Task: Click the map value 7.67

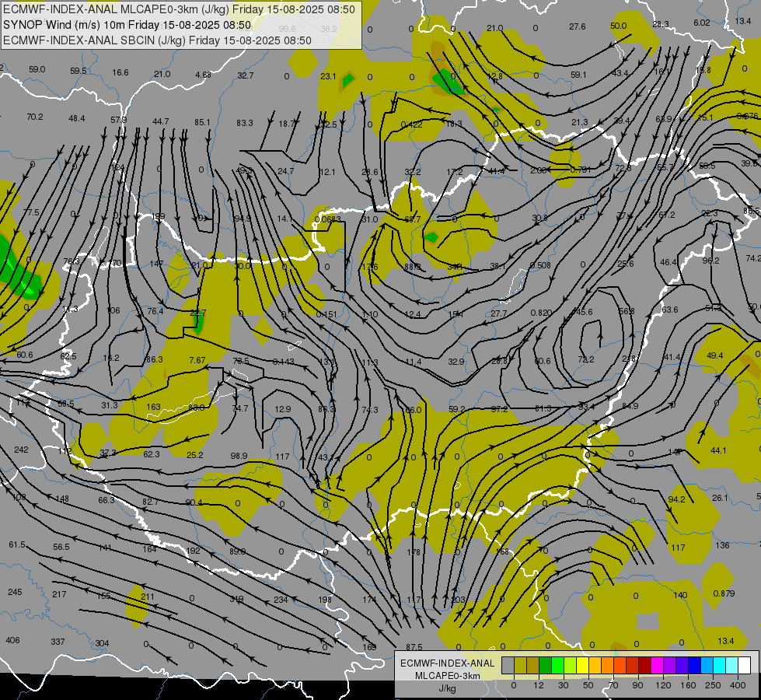Action: tap(197, 360)
